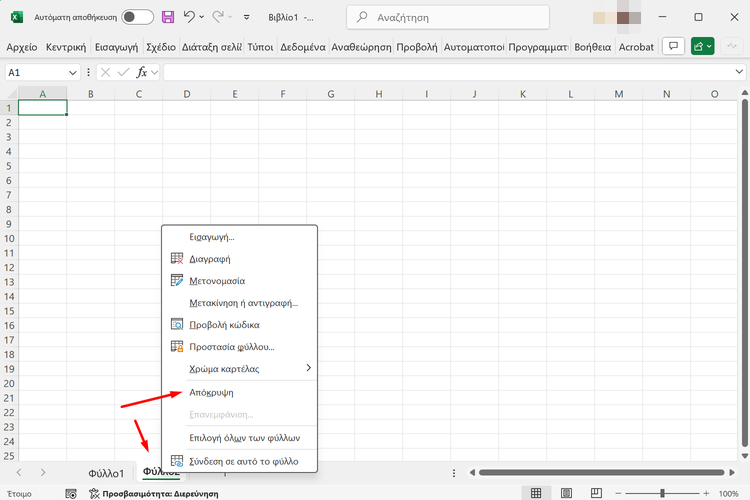Choose Απόκρυψη to hide the sheet

pyautogui.click(x=239, y=392)
